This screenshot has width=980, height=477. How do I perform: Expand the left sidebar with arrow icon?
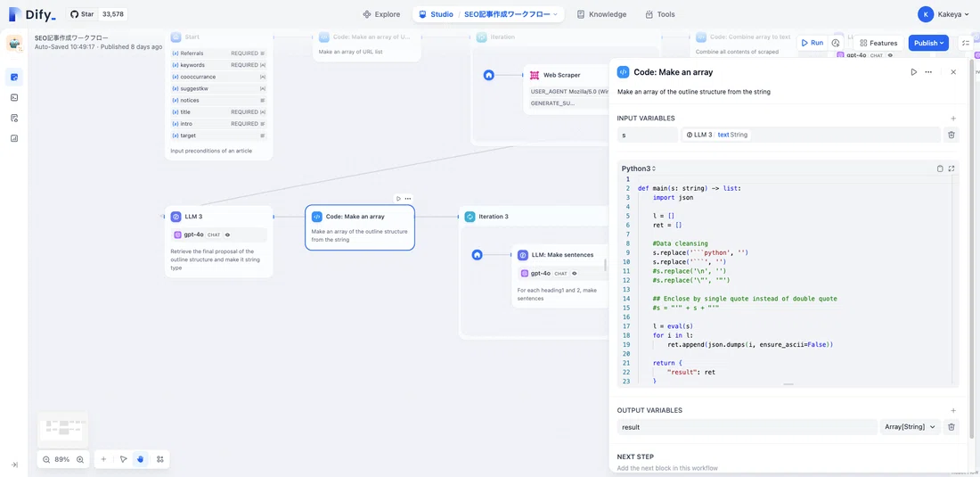tap(14, 465)
